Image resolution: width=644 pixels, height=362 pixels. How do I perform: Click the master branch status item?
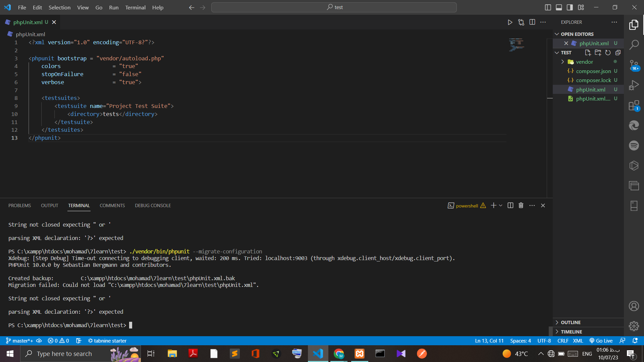tap(19, 341)
